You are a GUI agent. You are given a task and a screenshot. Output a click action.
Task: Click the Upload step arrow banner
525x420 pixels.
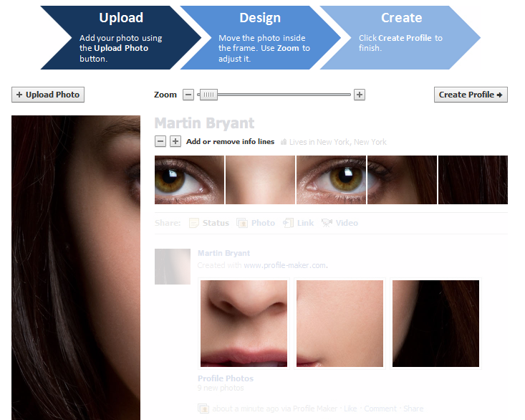tap(121, 37)
